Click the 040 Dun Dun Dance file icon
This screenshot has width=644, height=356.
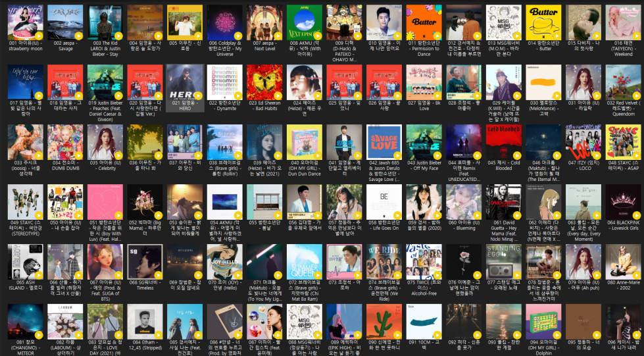[x=305, y=142]
